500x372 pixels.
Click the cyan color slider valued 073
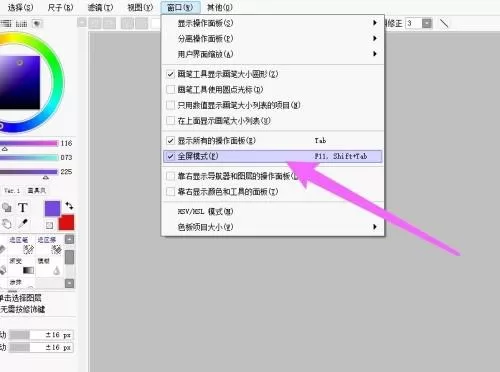[29, 158]
